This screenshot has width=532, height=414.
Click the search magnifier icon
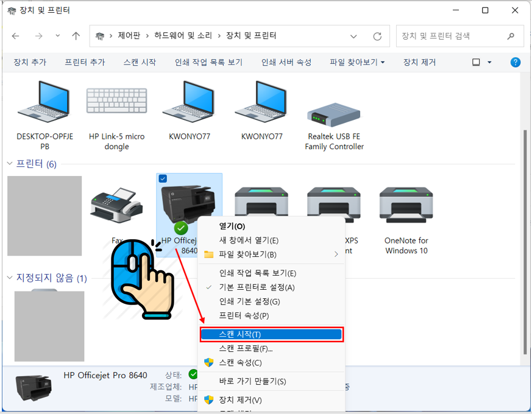(511, 36)
